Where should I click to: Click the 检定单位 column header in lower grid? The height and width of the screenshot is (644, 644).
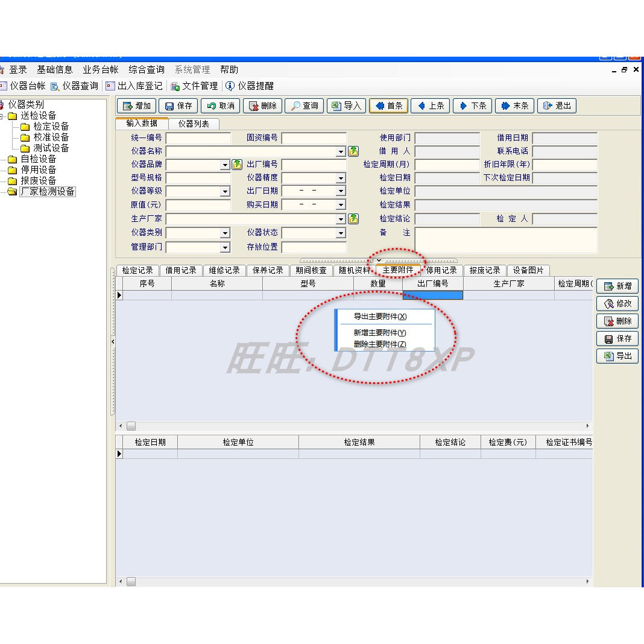238,443
